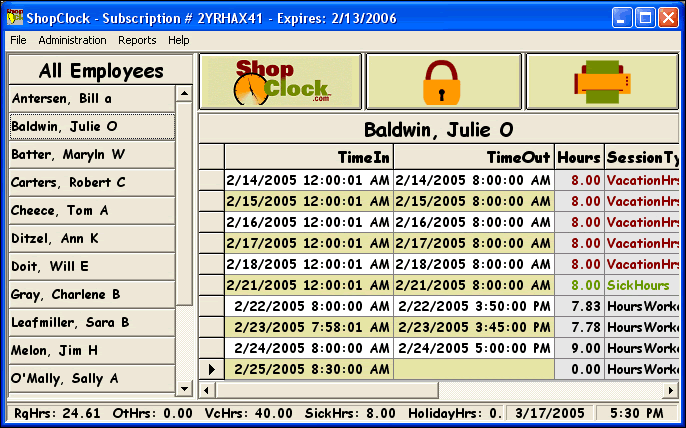Click the ShopClock title bar app icon

15,18
